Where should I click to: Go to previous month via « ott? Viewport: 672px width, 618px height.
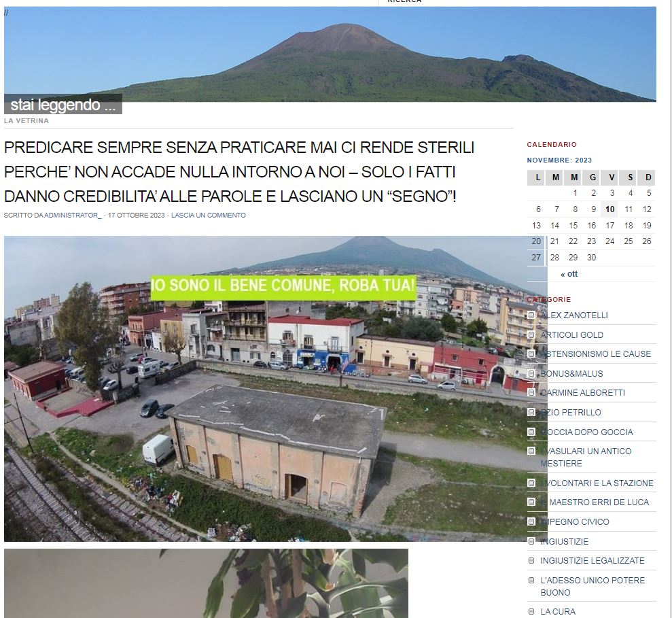pos(569,273)
